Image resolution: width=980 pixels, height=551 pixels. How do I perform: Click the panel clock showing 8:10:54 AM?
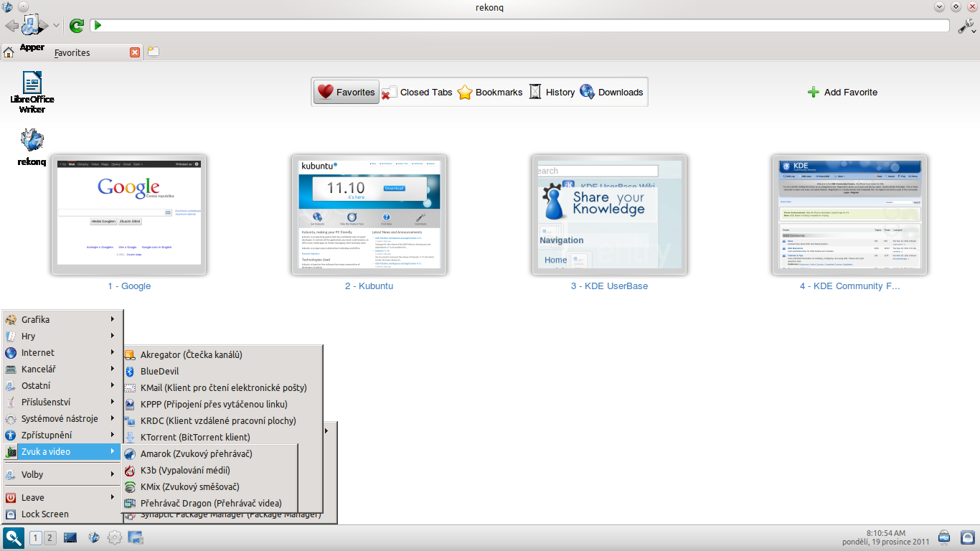(887, 537)
